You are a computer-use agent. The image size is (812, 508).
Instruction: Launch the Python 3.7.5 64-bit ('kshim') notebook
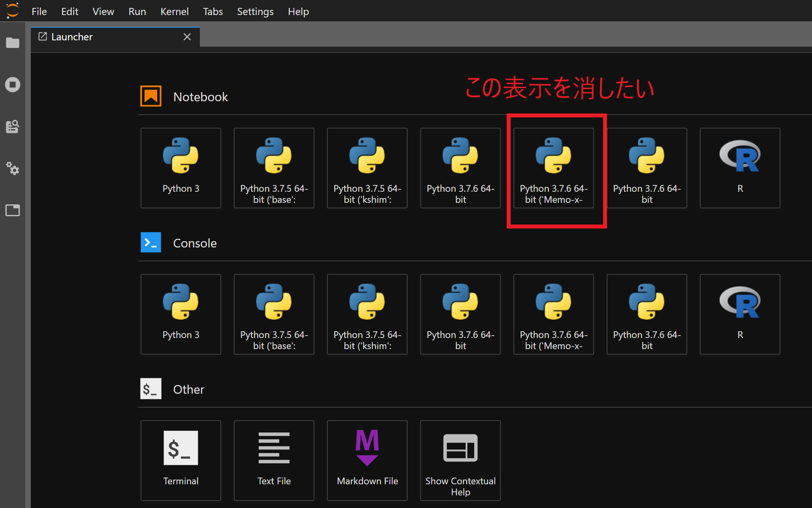tap(367, 168)
